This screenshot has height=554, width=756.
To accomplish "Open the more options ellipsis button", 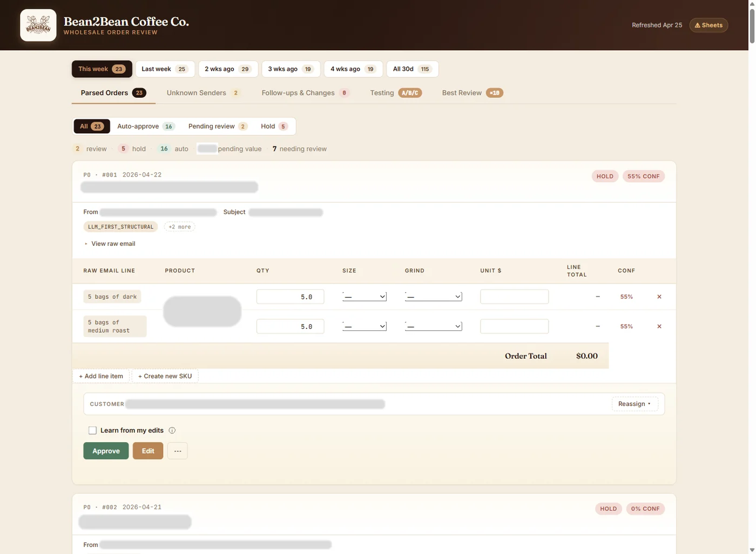I will click(178, 451).
